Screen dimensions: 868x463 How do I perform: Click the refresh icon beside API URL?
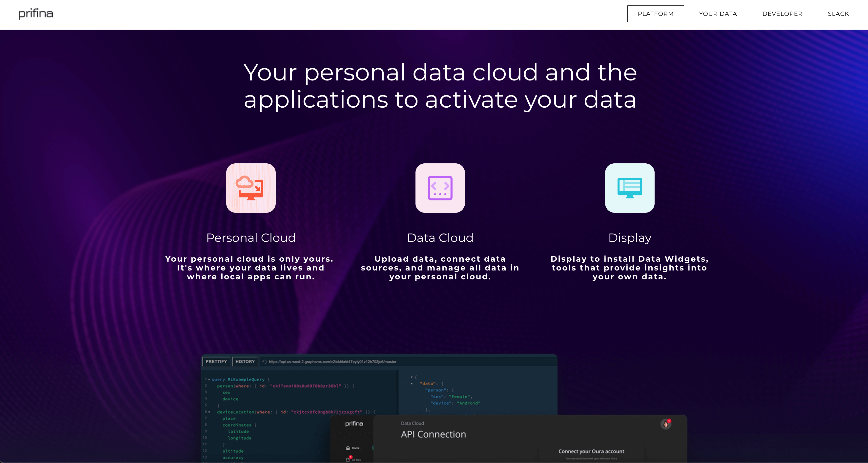point(265,362)
